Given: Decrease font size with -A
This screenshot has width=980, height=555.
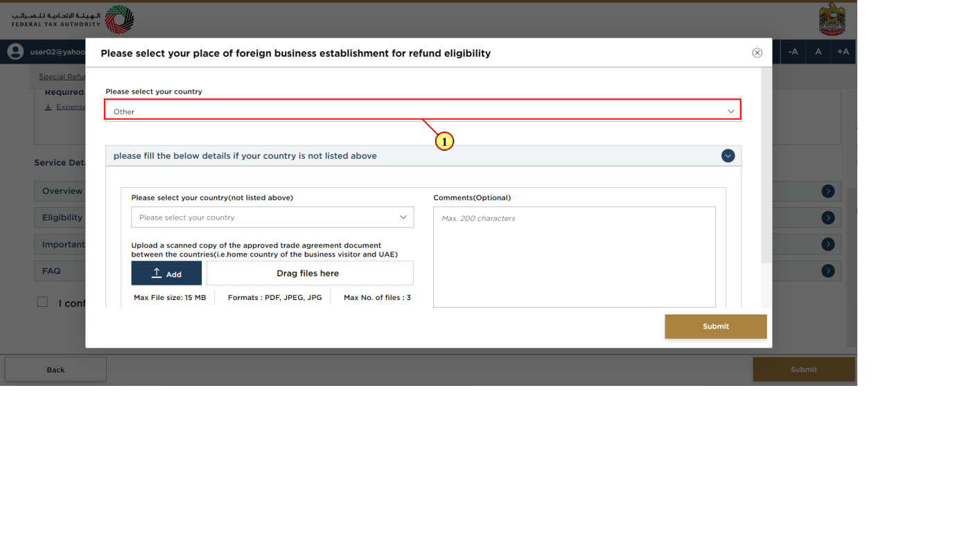Looking at the screenshot, I should [793, 52].
